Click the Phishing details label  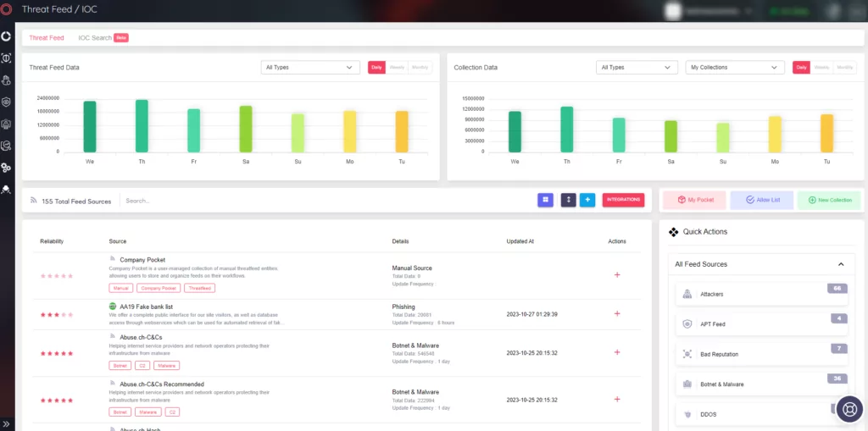[x=403, y=307]
